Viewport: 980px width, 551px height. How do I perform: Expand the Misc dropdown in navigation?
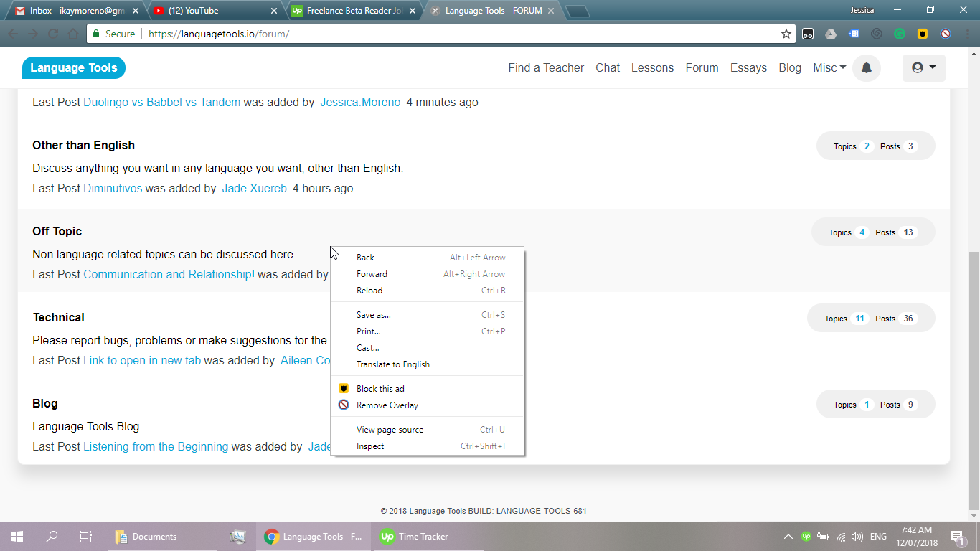coord(829,67)
